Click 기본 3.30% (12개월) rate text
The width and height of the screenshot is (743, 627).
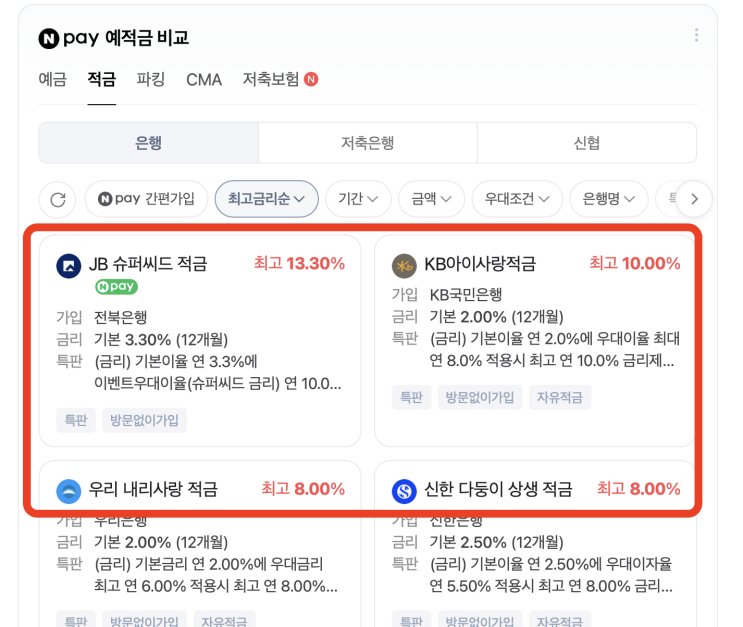click(x=161, y=339)
